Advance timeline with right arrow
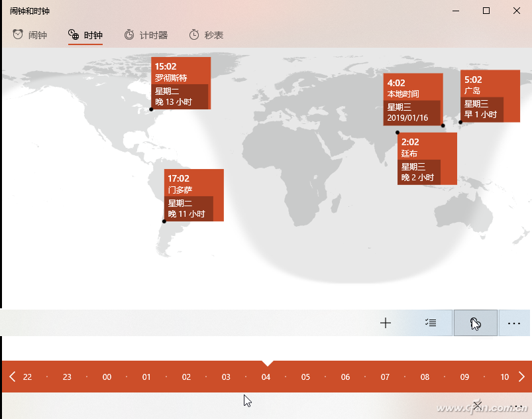The image size is (532, 419). click(521, 377)
